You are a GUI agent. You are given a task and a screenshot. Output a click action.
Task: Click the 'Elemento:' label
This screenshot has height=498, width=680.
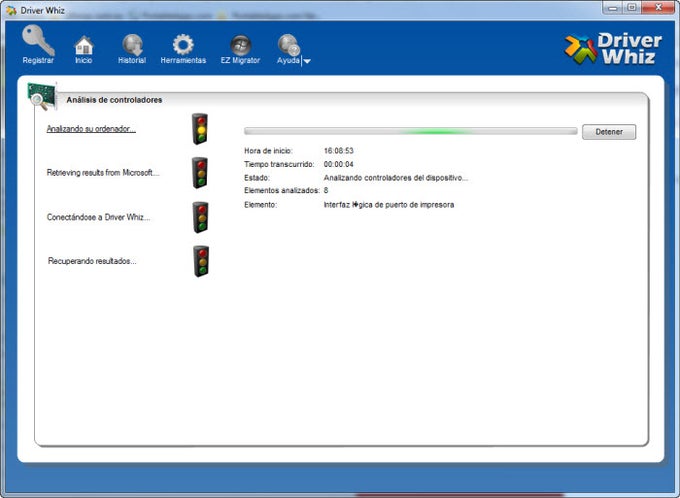pos(260,204)
